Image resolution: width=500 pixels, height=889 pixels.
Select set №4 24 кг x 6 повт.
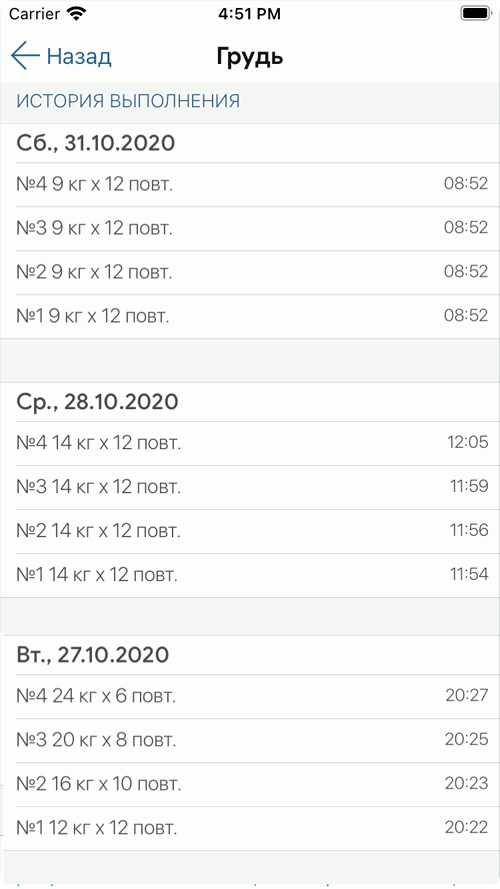(250, 696)
